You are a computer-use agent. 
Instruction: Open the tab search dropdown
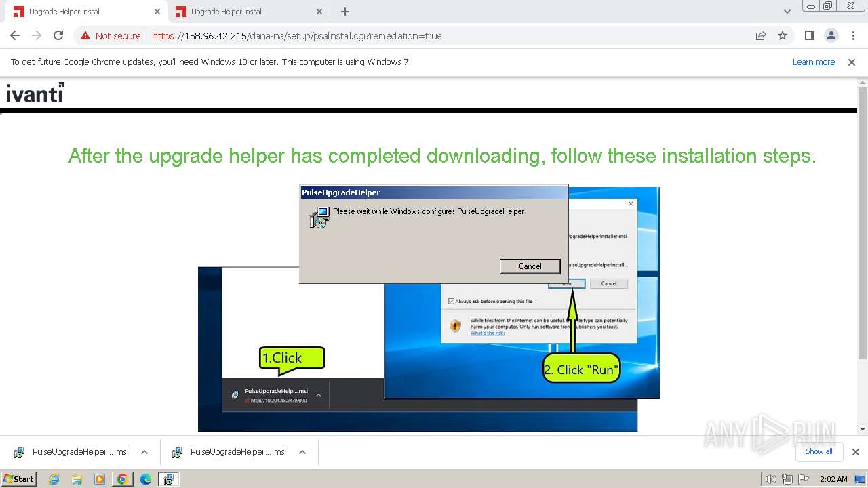[x=787, y=12]
